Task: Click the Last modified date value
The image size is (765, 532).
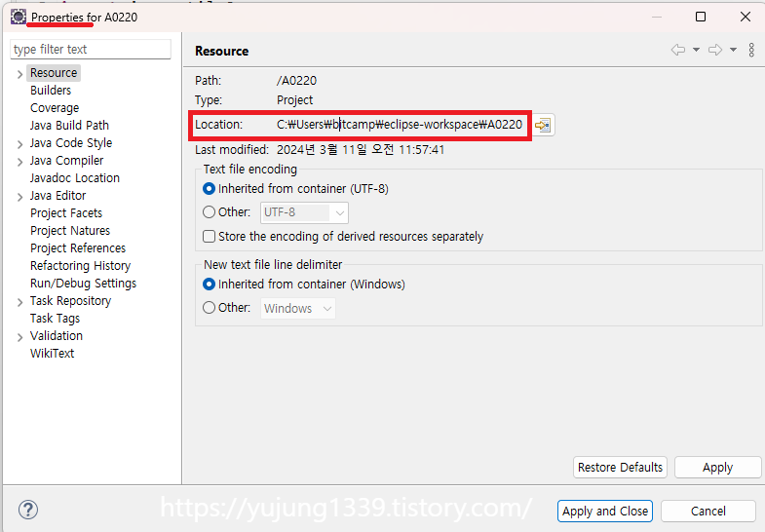Action: tap(361, 149)
